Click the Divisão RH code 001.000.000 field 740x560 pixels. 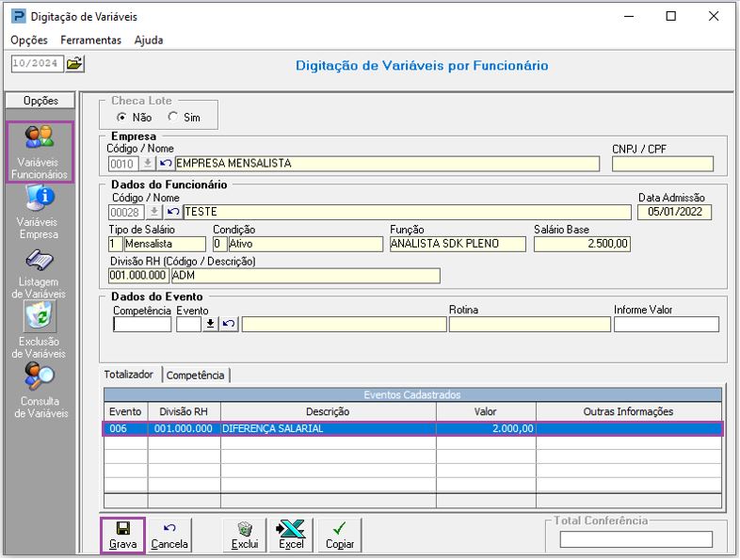(x=138, y=276)
